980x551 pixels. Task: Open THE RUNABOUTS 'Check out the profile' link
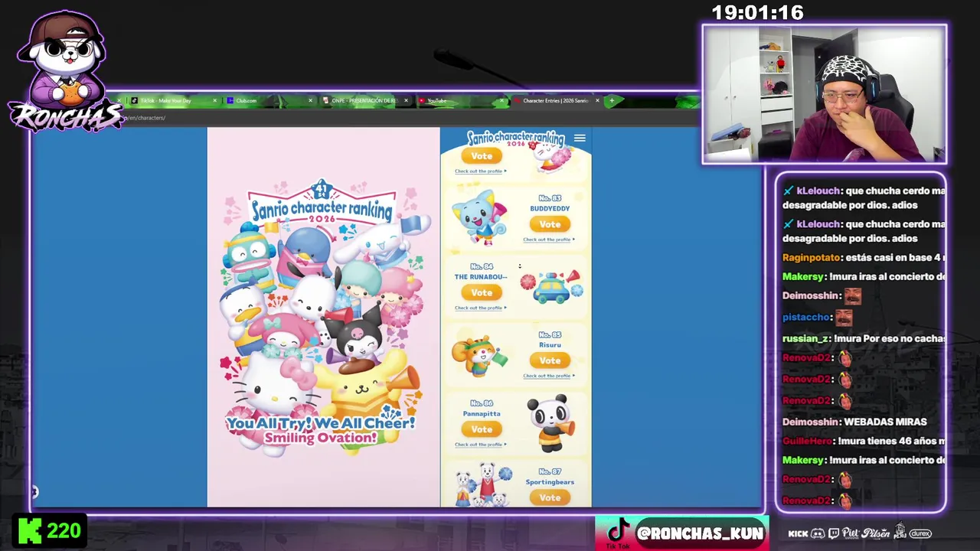481,308
